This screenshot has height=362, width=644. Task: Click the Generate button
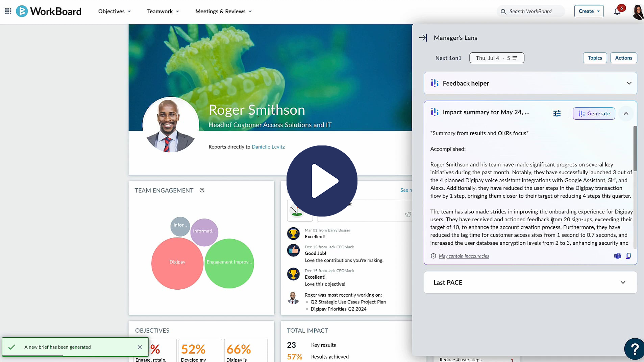point(594,113)
